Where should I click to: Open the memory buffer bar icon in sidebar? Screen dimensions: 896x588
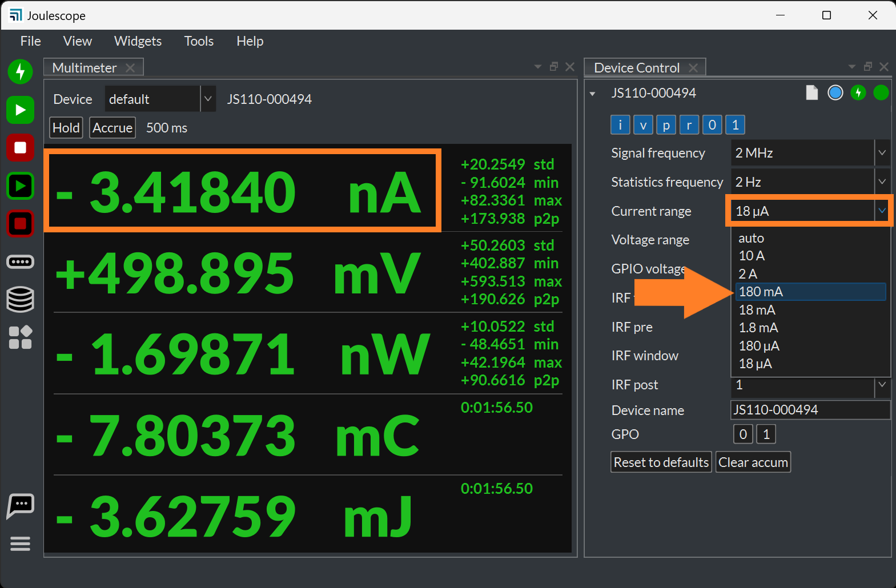tap(21, 262)
